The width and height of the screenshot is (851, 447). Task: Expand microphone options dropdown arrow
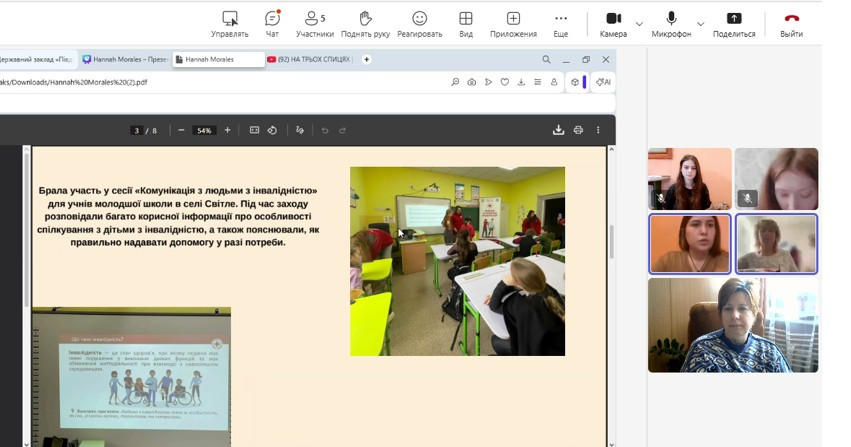click(700, 24)
